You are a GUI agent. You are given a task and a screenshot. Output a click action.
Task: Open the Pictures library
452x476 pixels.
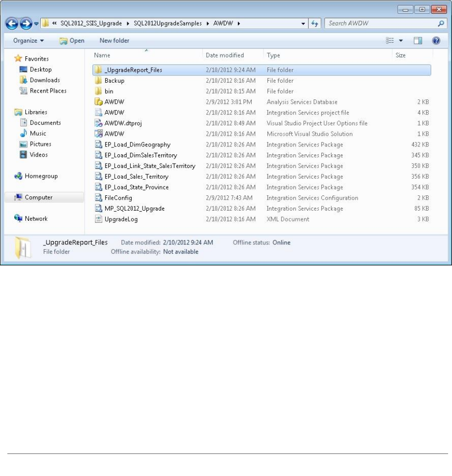(x=40, y=144)
